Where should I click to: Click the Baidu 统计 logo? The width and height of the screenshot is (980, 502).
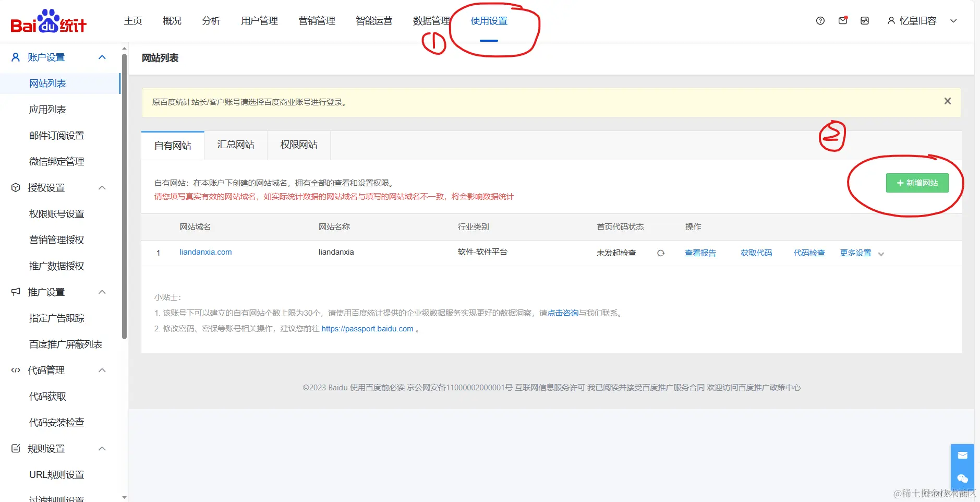click(x=47, y=20)
